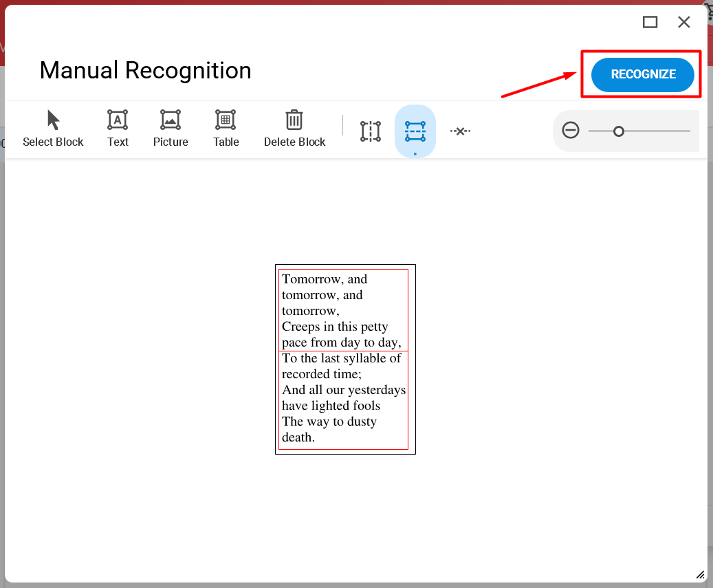Image resolution: width=713 pixels, height=588 pixels.
Task: Click the text "recorded time;"
Action: pyautogui.click(x=322, y=374)
